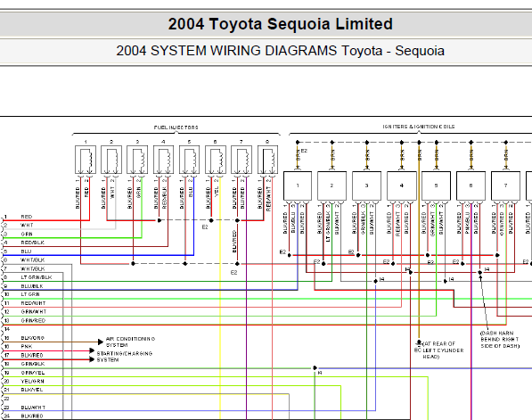The width and height of the screenshot is (532, 420).
Task: Select pin 11 "RED/WHT" wire label
Action: 33,303
